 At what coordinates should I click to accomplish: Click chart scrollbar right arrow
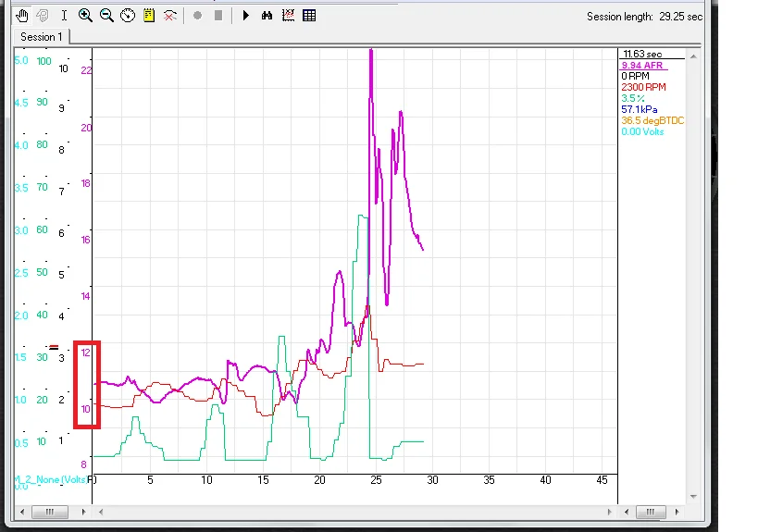point(609,512)
